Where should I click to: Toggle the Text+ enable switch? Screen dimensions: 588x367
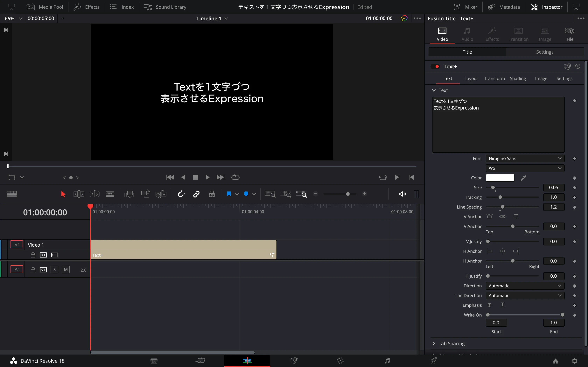(x=435, y=66)
